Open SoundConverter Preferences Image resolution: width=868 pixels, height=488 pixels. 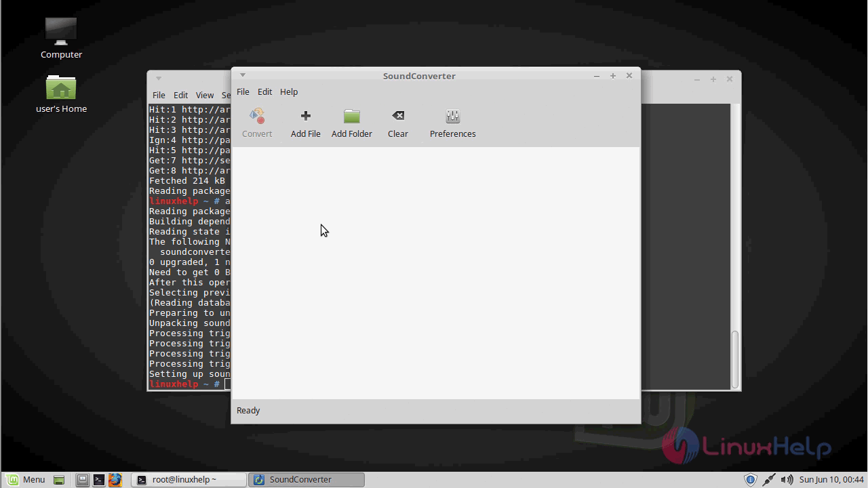tap(452, 124)
